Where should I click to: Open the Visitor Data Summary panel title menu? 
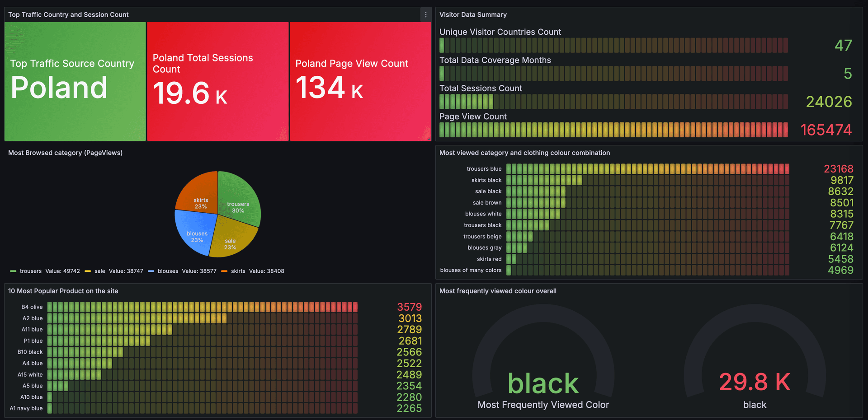(x=473, y=14)
